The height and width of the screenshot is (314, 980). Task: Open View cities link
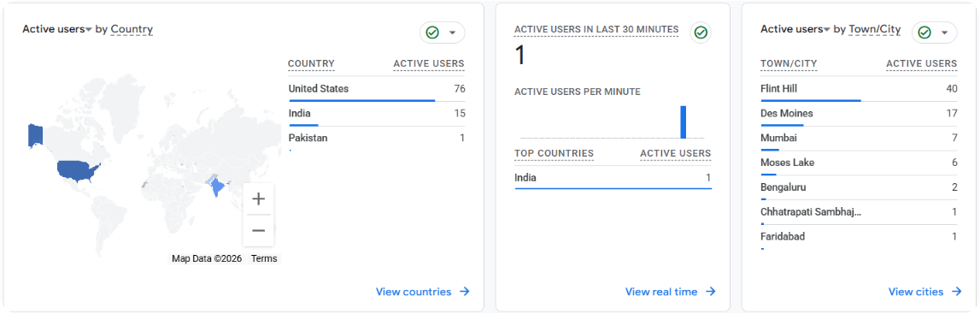[916, 292]
